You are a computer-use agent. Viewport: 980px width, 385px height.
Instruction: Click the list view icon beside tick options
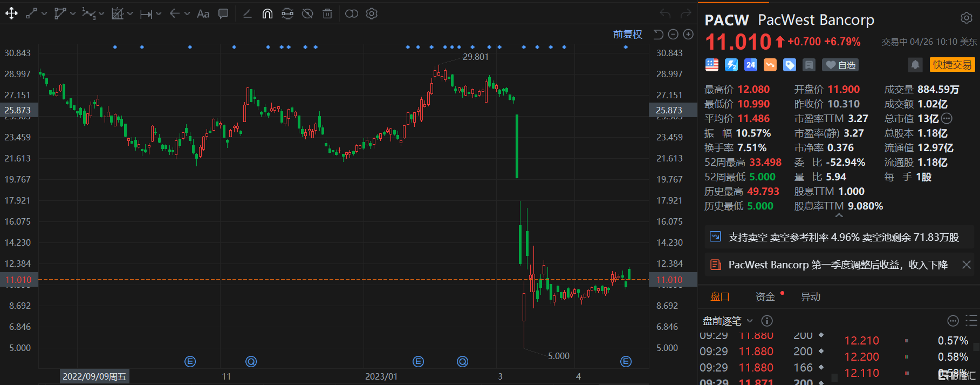971,321
